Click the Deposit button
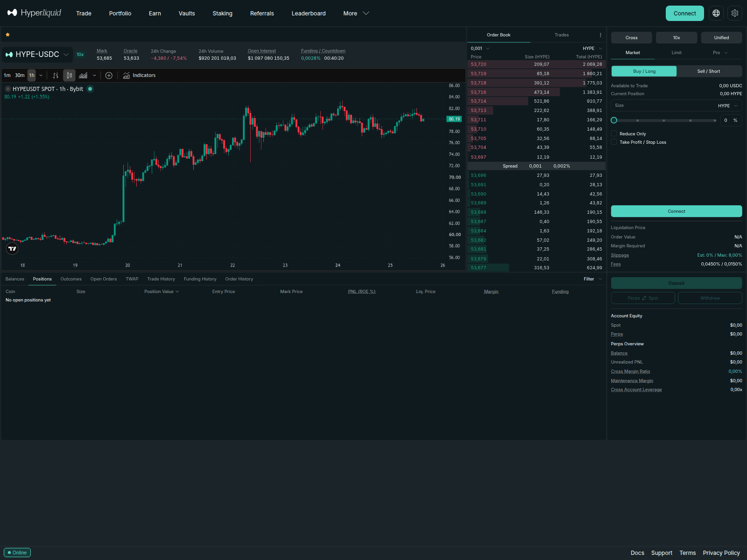Viewport: 747px width, 560px height. (677, 283)
